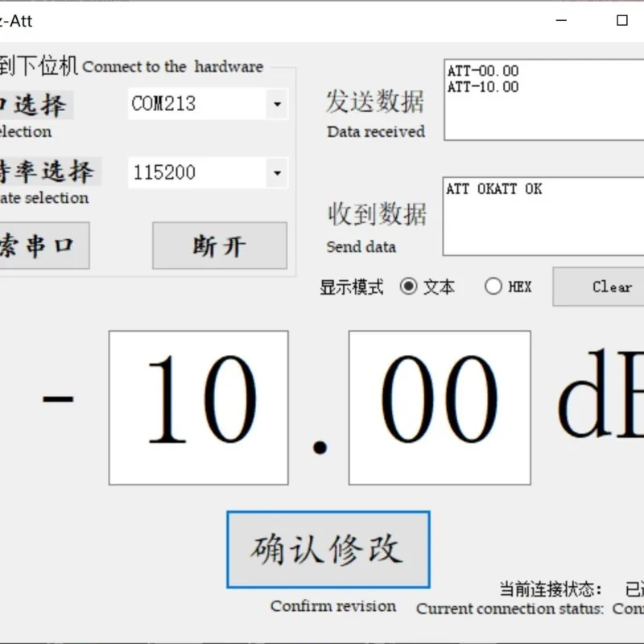Click the search serial port button
Screen dimensions: 644x644
click(x=44, y=246)
